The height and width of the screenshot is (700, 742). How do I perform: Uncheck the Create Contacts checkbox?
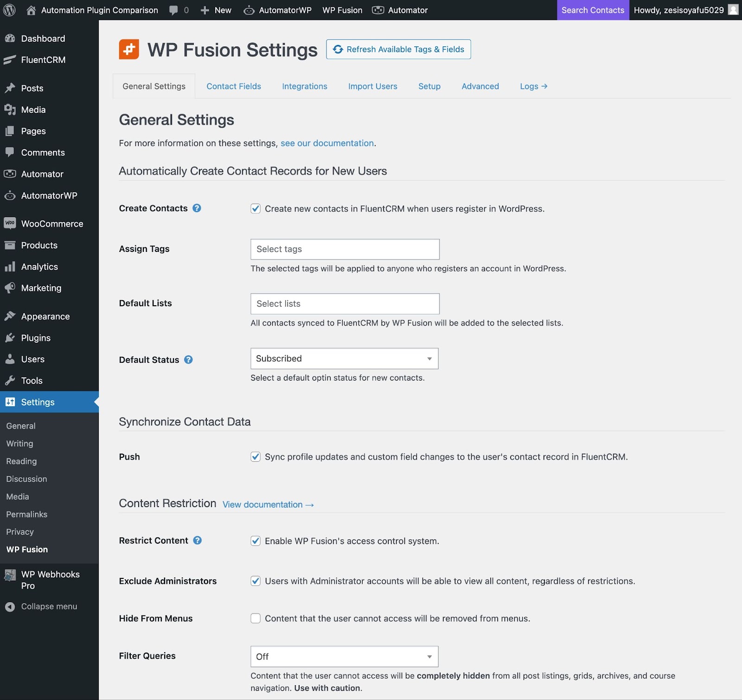click(256, 209)
